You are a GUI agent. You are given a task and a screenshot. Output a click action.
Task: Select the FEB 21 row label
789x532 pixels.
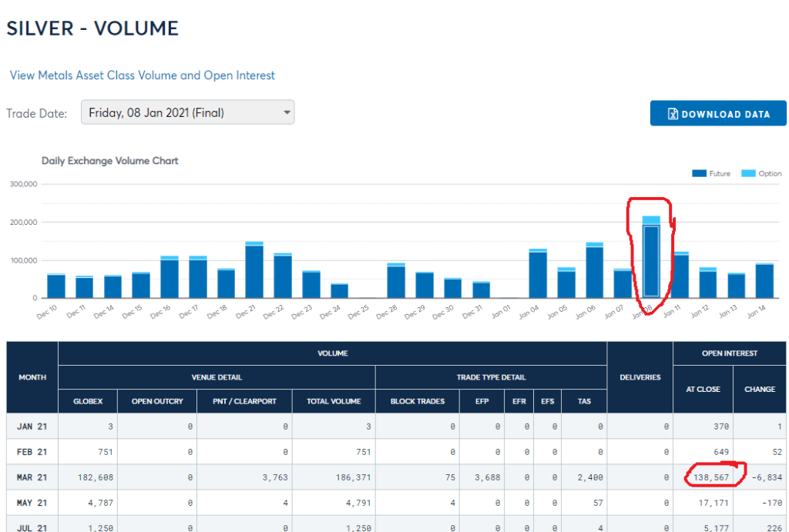(x=32, y=452)
